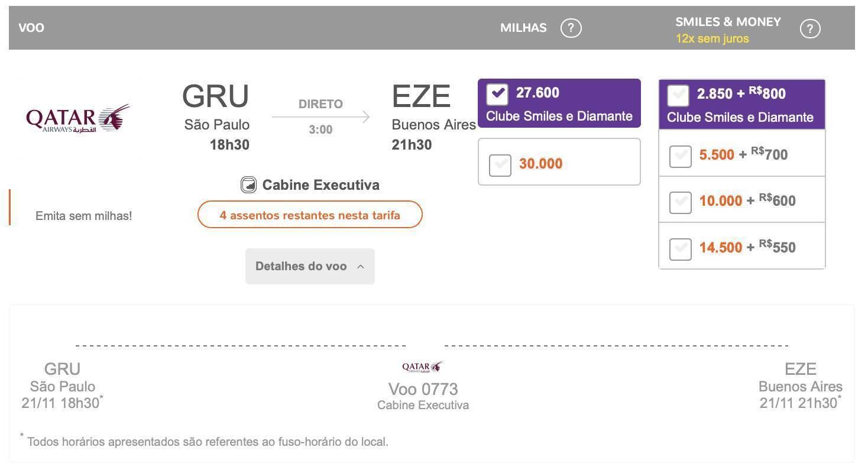Screen dimensions: 868x473
Task: Click the Smiles & Money help question icon
Action: (x=809, y=28)
